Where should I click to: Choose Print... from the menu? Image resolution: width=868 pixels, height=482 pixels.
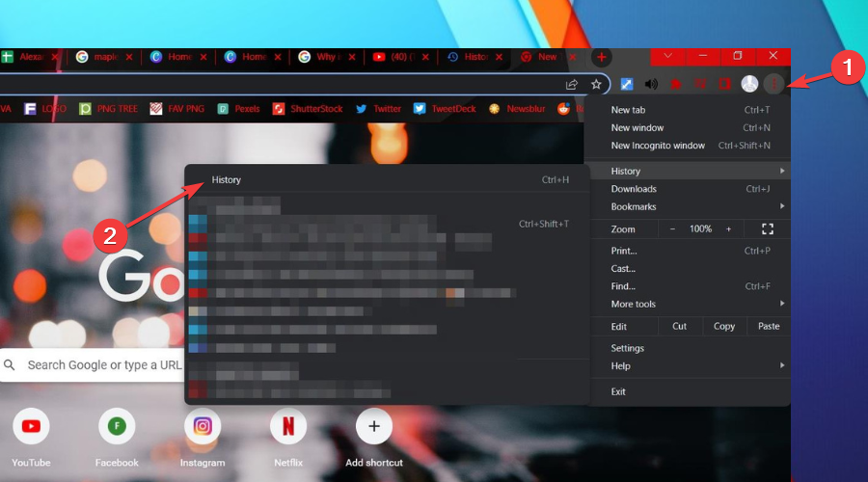690,251
